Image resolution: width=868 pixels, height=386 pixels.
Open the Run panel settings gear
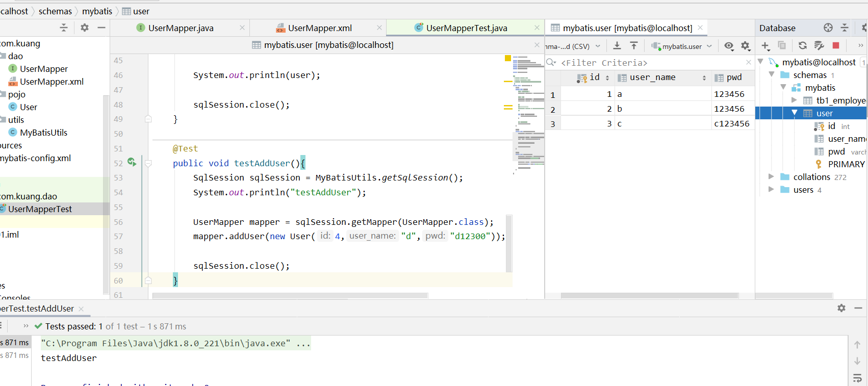point(841,308)
